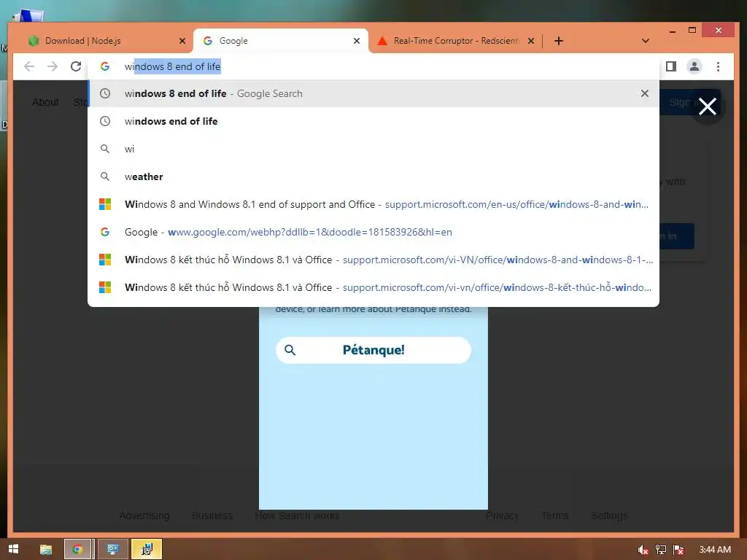Click the highlighted installer icon on taskbar

[147, 550]
